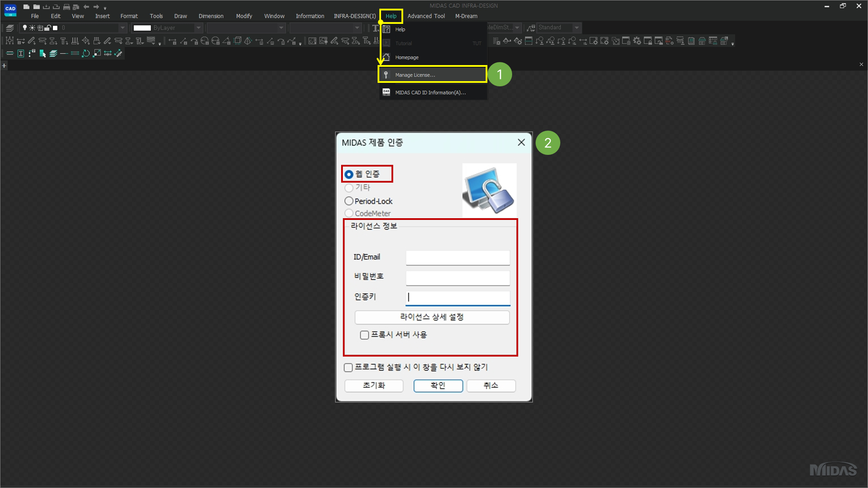This screenshot has width=868, height=488.
Task: Expand the dimension style dropdown arrow
Action: coord(517,28)
